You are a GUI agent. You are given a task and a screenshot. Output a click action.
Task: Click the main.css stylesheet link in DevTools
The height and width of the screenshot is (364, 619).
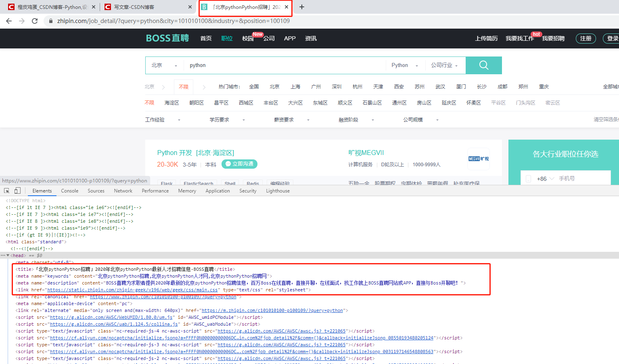(132, 290)
